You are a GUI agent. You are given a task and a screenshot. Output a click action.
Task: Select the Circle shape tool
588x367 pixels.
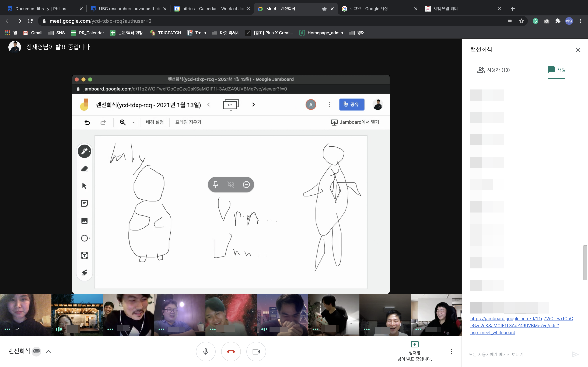tap(84, 238)
